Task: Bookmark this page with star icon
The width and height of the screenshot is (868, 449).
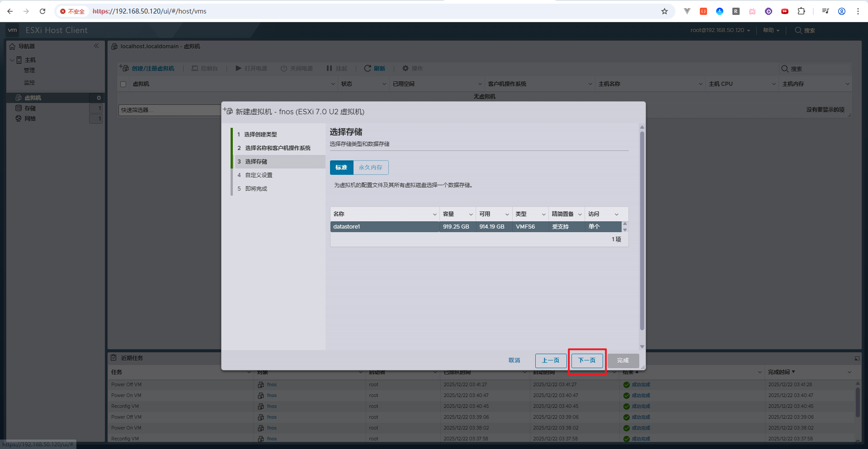Action: [664, 11]
